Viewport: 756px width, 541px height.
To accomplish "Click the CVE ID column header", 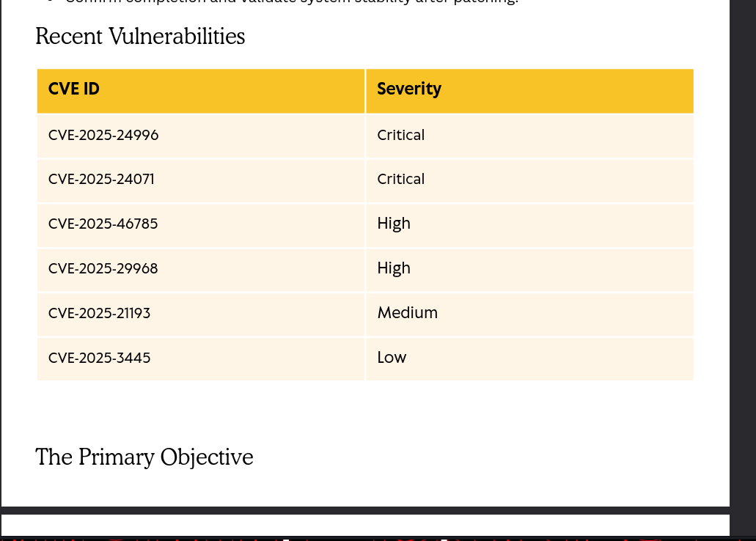I will click(x=74, y=89).
